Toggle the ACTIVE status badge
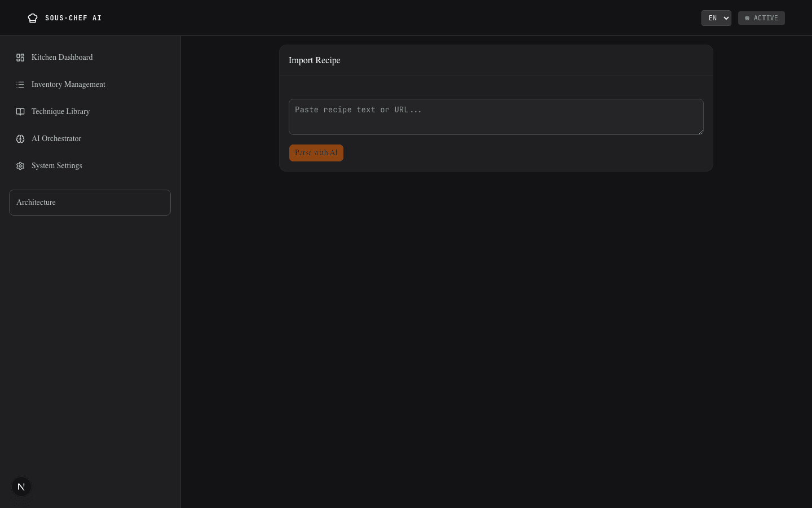Image resolution: width=812 pixels, height=508 pixels. tap(761, 18)
